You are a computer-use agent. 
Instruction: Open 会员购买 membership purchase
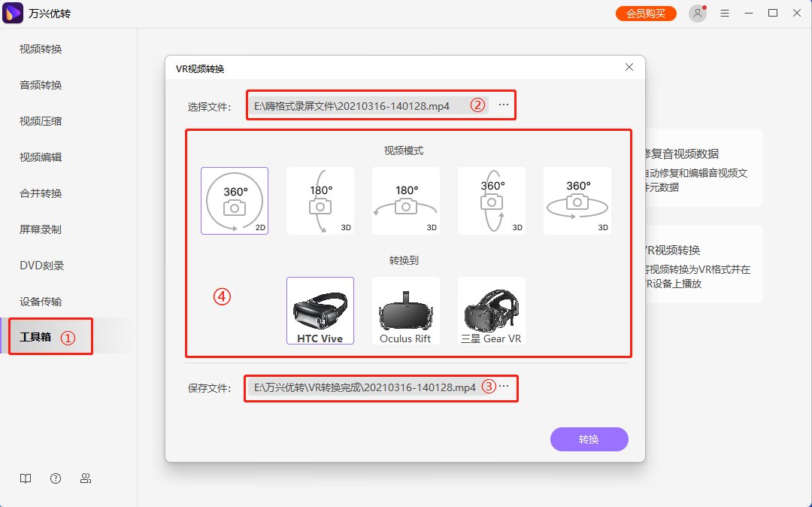(645, 13)
